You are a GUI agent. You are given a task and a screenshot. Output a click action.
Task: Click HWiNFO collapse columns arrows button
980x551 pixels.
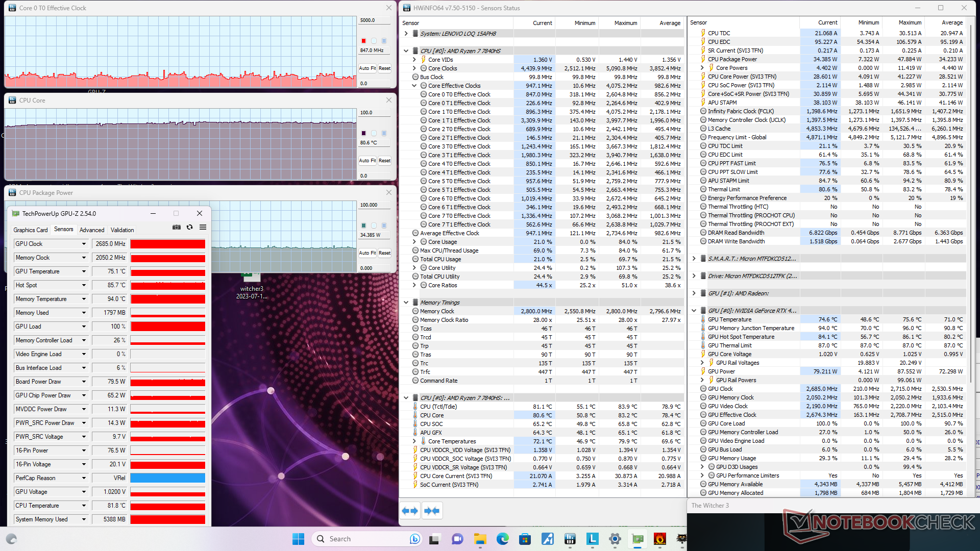click(x=432, y=511)
